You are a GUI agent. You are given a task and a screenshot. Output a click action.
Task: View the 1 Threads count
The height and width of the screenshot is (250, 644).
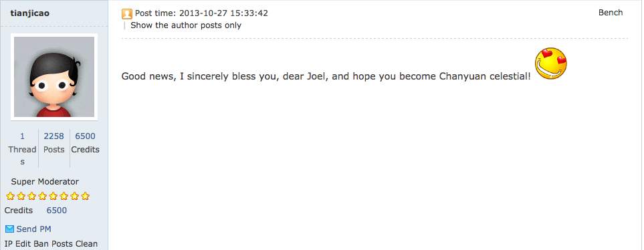click(22, 148)
